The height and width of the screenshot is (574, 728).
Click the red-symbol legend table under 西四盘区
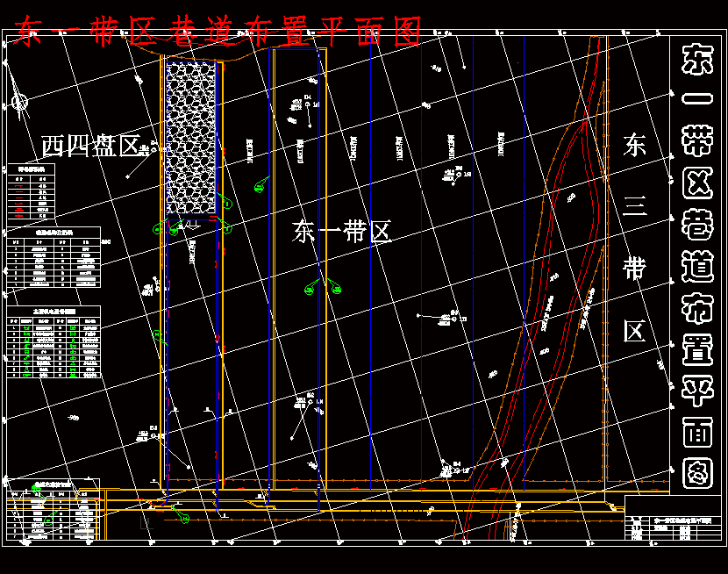(x=31, y=190)
